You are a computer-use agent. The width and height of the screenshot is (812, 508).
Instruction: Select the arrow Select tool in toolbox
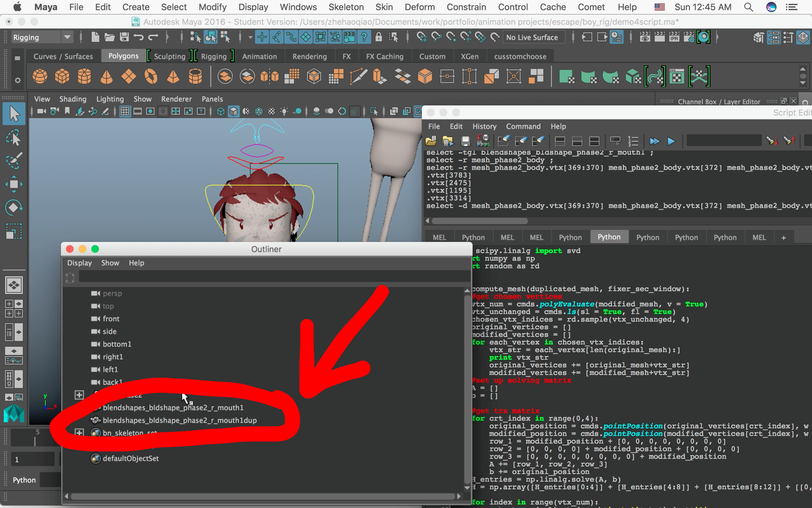tap(14, 114)
